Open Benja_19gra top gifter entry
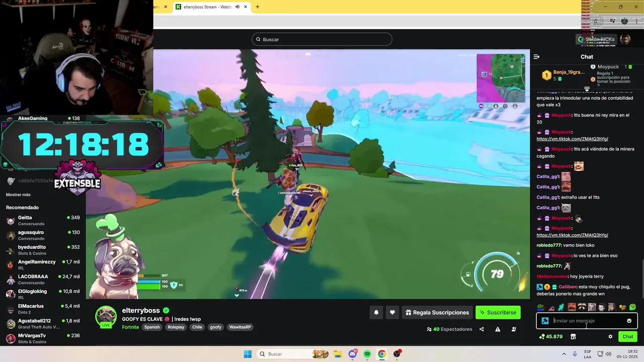 (562, 75)
